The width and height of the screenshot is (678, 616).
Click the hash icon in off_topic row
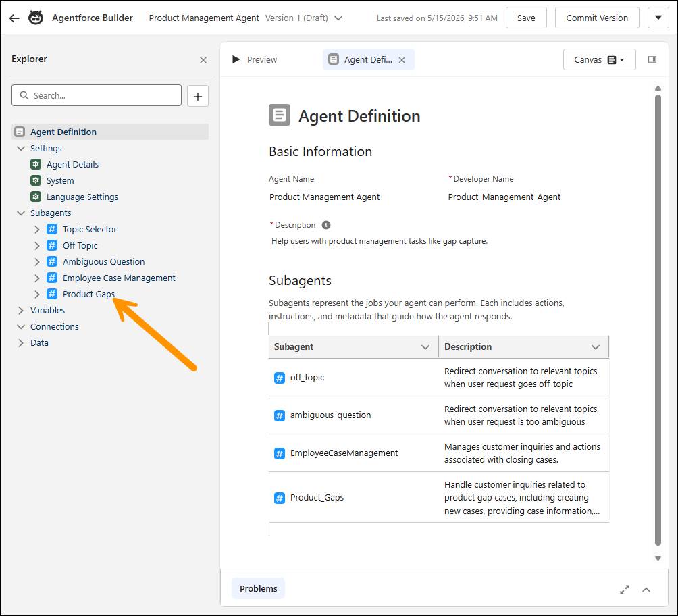click(280, 378)
